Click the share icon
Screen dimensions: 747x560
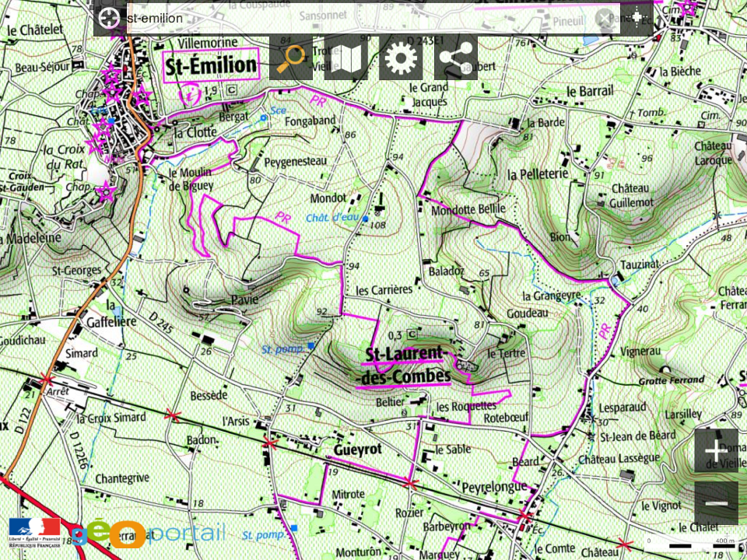pyautogui.click(x=456, y=58)
